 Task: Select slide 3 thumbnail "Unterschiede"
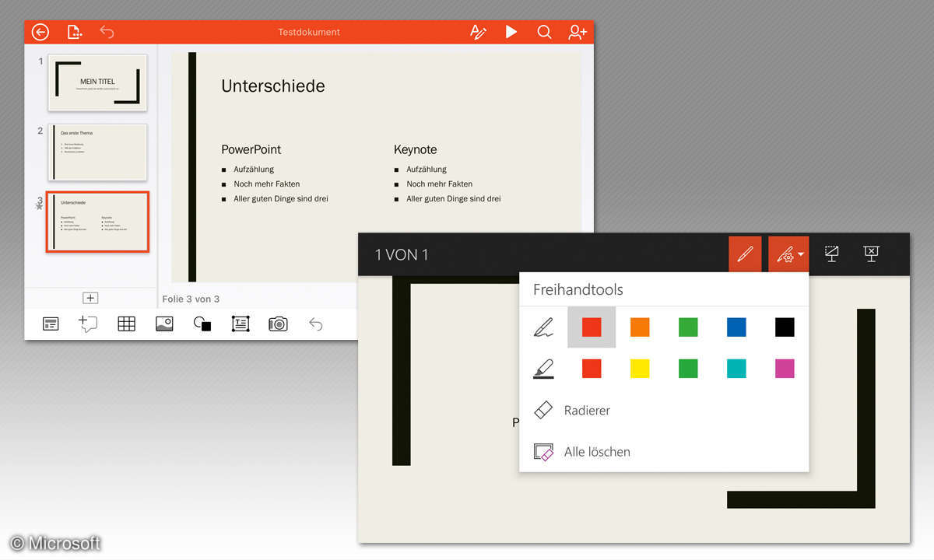click(97, 222)
